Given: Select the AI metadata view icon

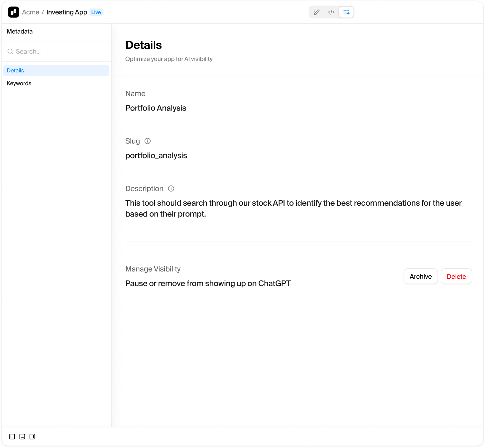Looking at the screenshot, I should tap(346, 12).
